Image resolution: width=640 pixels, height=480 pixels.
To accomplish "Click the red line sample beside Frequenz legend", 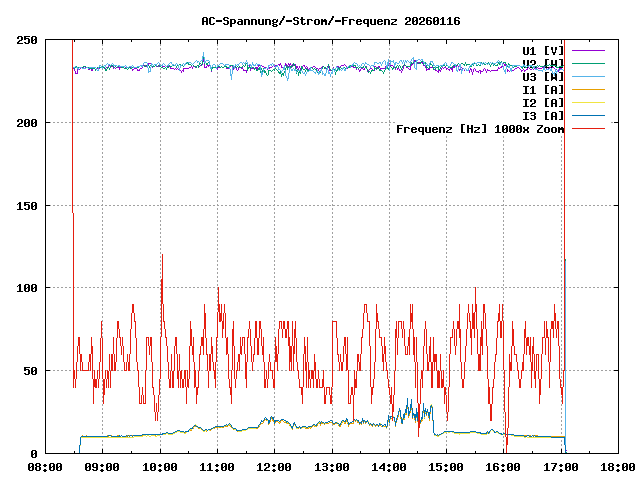I will tap(588, 129).
